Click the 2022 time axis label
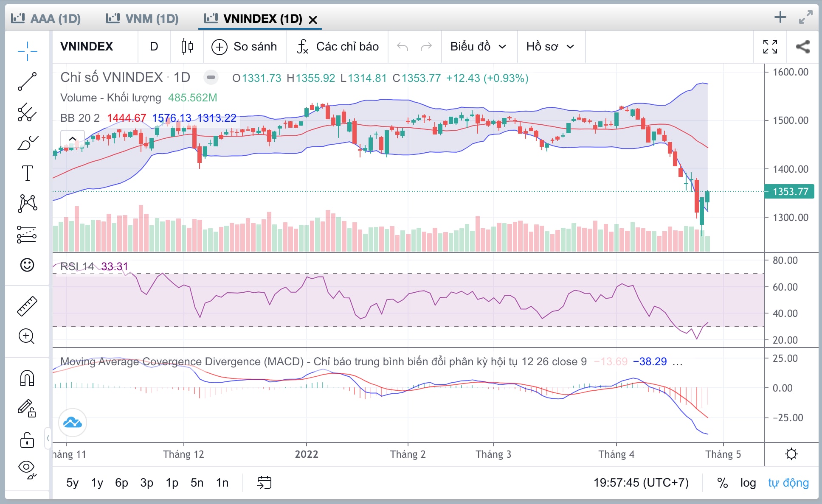This screenshot has height=504, width=822. pyautogui.click(x=307, y=454)
